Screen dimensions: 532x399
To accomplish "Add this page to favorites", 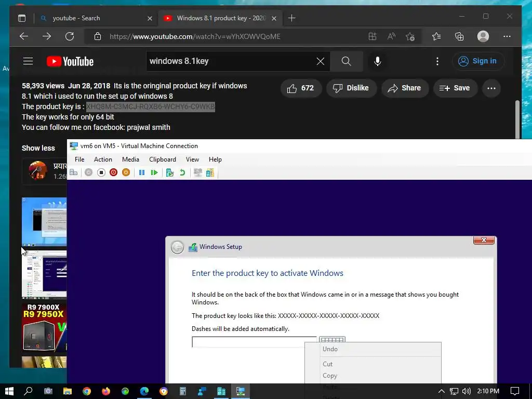I will (410, 36).
